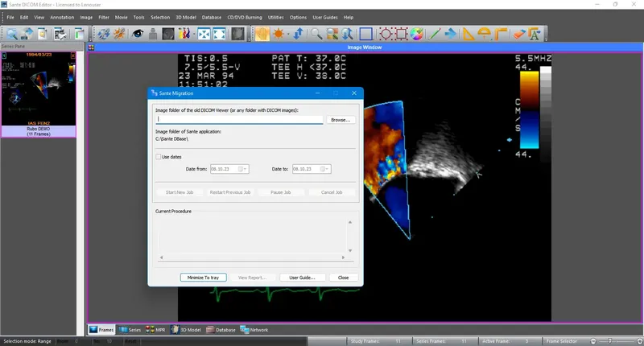Expand the brightness tool dropdown arrow
Screen dimensions: 644x346
pyautogui.click(x=288, y=34)
